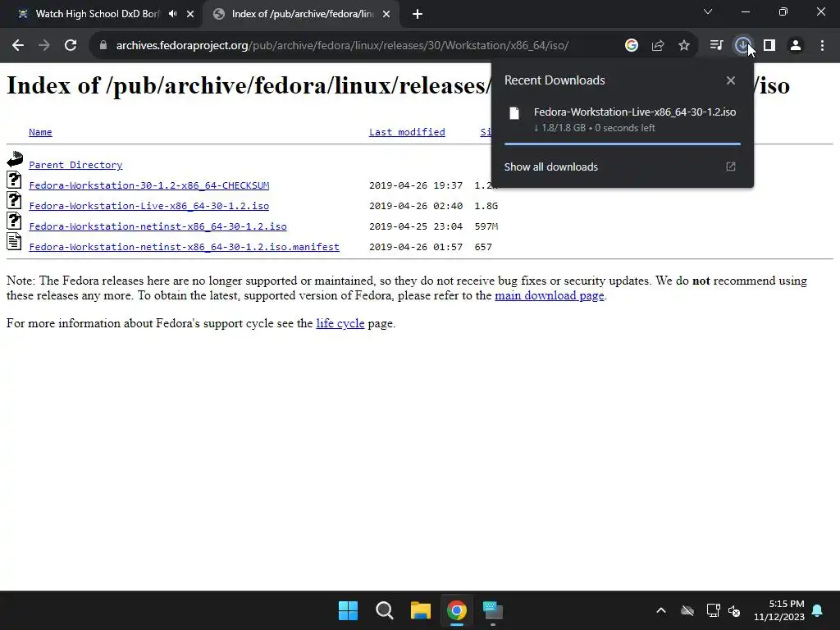This screenshot has width=840, height=630.
Task: Close the Index of /pub/archive tab
Action: [x=386, y=15]
